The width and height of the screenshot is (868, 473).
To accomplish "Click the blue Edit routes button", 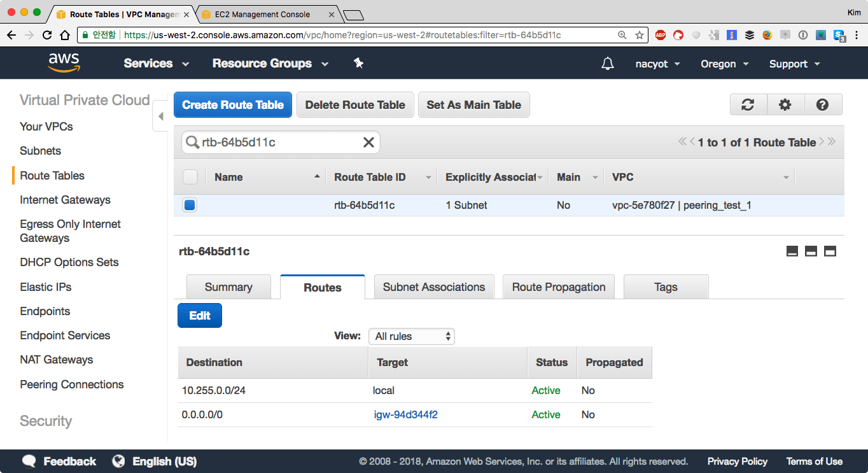I will pos(200,316).
